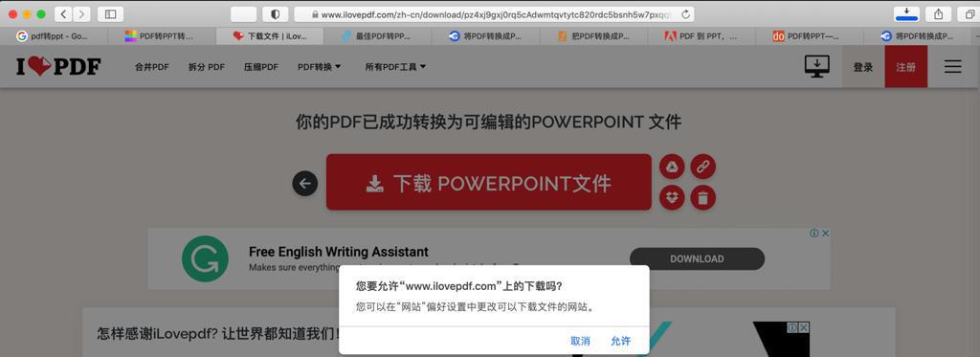Click the lower ad's info icon
Image resolution: width=980 pixels, height=357 pixels.
[791, 327]
